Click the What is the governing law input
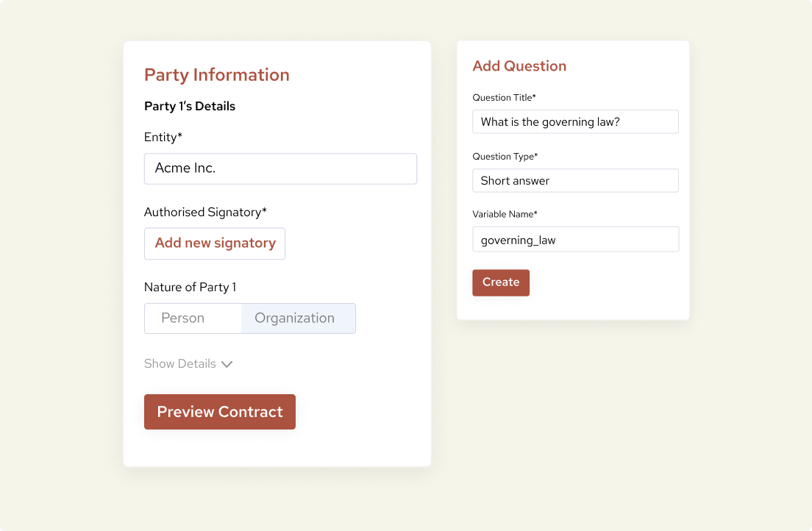Image resolution: width=812 pixels, height=531 pixels. (575, 121)
